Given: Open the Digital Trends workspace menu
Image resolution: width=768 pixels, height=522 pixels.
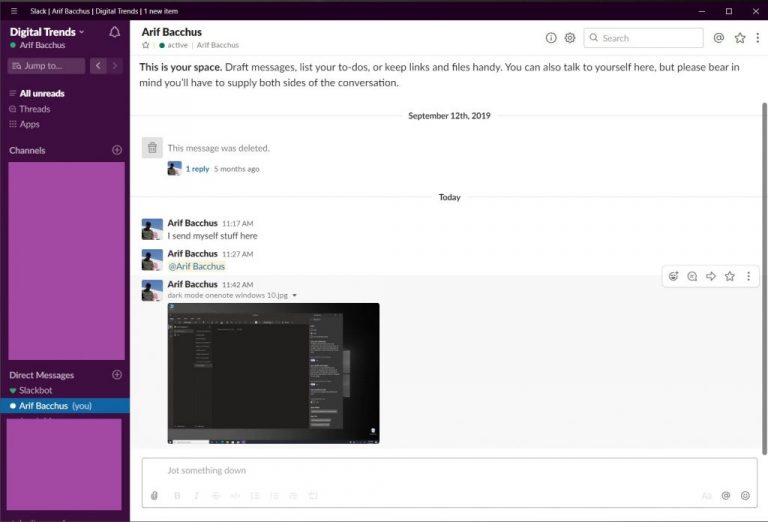Looking at the screenshot, I should (x=47, y=32).
